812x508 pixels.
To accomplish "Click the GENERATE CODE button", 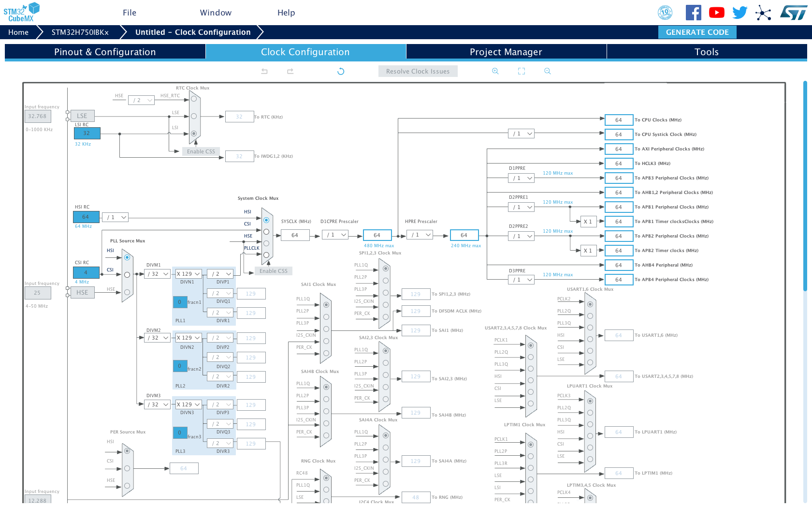I will (697, 32).
